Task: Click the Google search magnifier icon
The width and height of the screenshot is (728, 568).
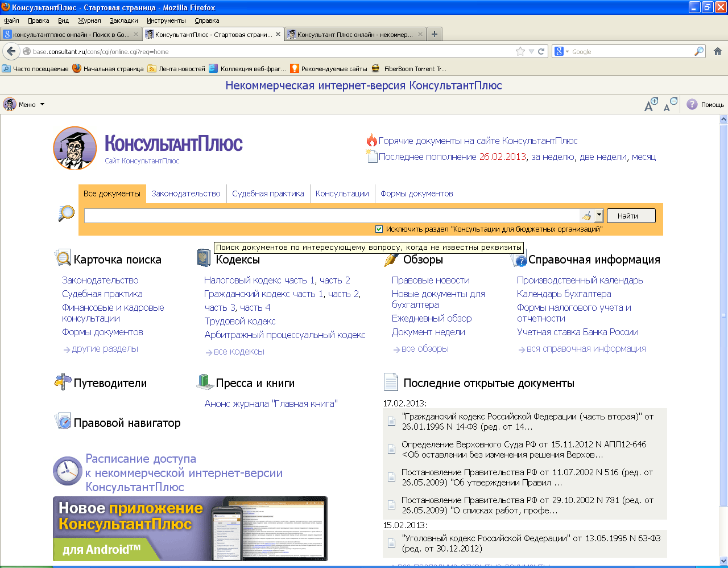Action: 699,51
